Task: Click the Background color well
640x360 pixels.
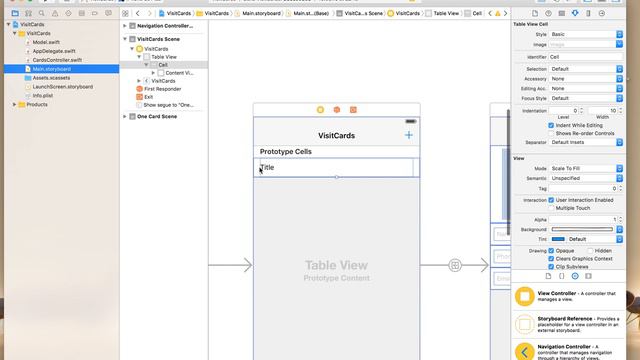Action: pyautogui.click(x=582, y=229)
